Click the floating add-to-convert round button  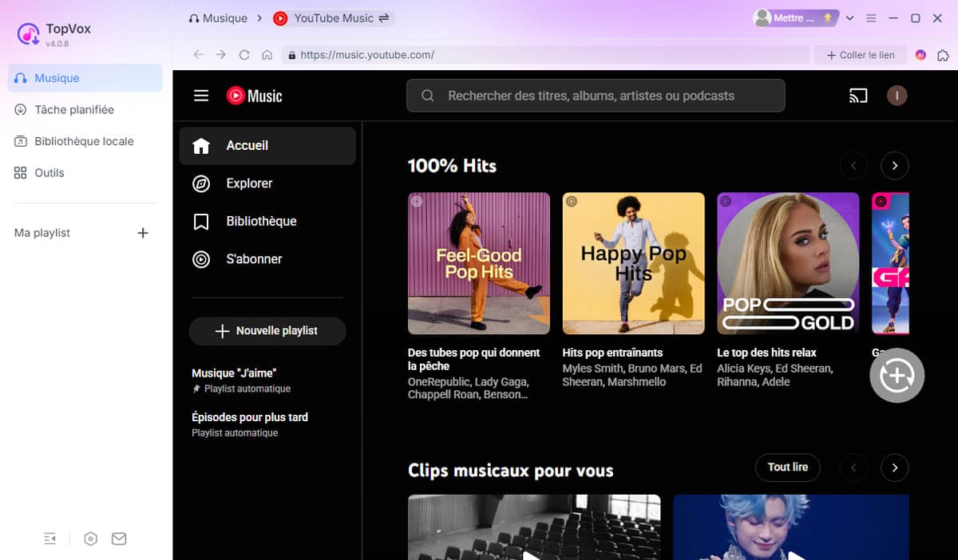pos(897,376)
